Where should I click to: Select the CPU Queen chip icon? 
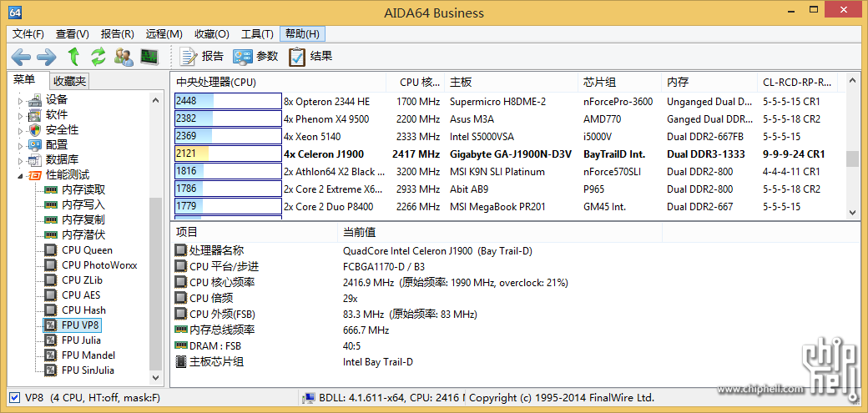pyautogui.click(x=50, y=250)
